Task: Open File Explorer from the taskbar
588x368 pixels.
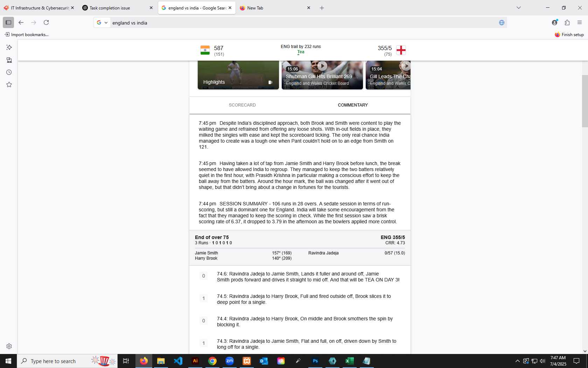Action: tap(161, 361)
